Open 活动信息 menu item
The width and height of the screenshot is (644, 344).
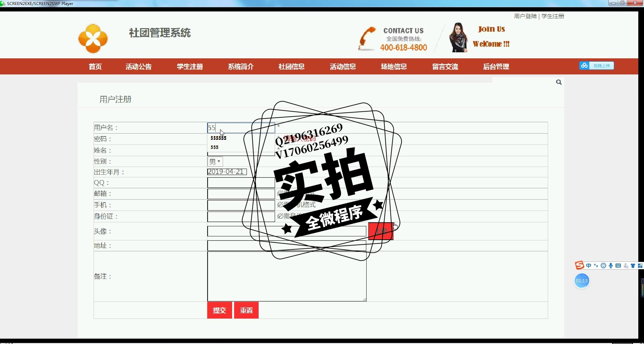[343, 66]
